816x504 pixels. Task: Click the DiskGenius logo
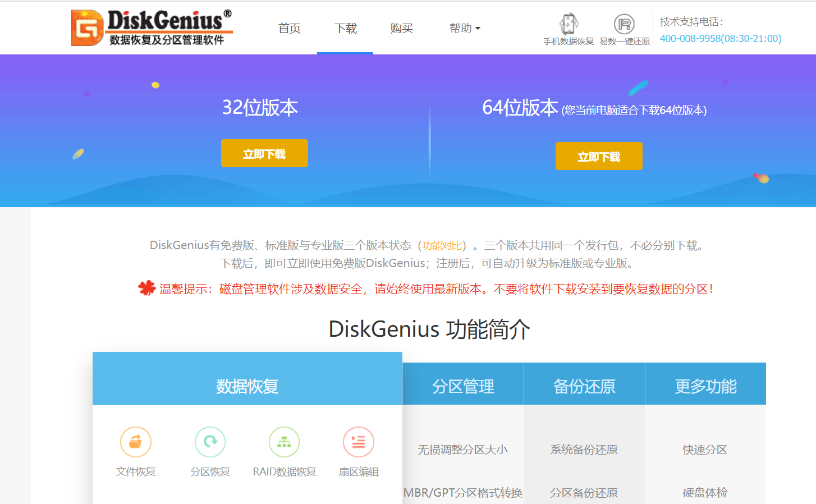click(152, 28)
